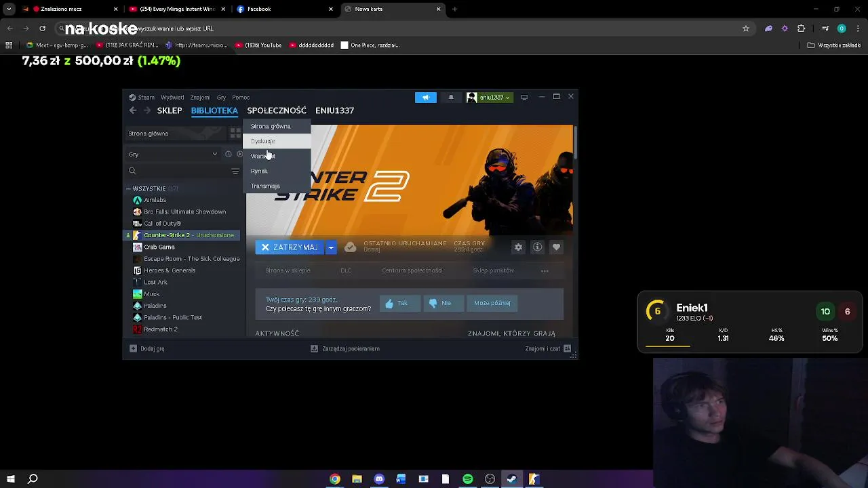This screenshot has width=868, height=488.
Task: Click the thumbs up Tak button
Action: tap(399, 303)
